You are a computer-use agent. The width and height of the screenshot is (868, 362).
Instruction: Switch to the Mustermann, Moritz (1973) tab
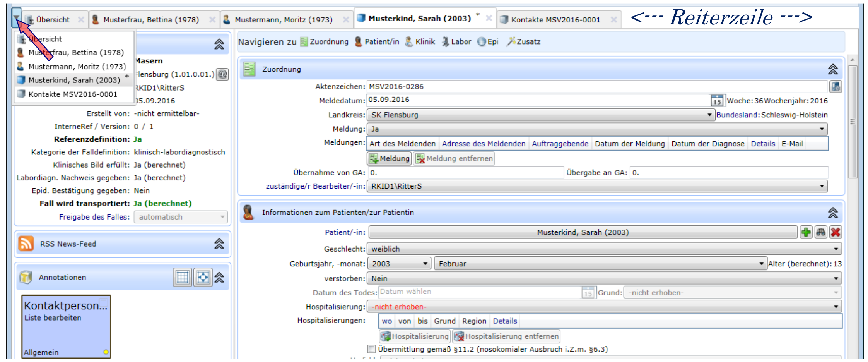coord(283,20)
